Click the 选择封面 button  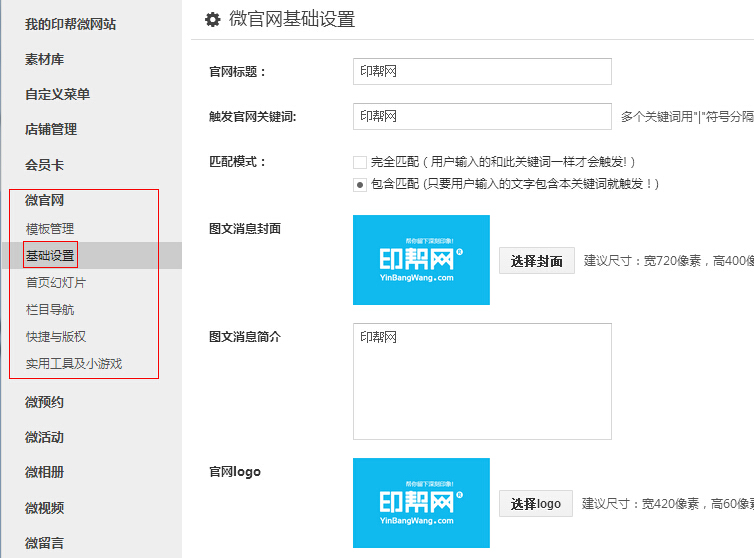(x=537, y=261)
